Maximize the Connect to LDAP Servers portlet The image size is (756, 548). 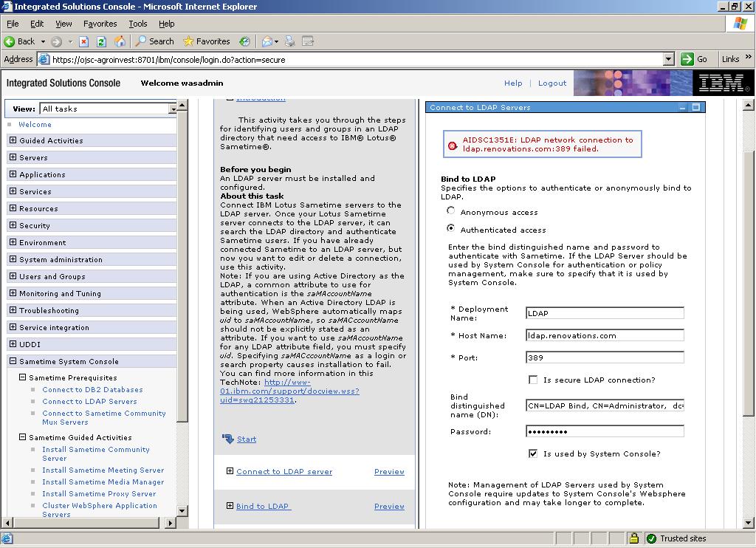tap(695, 107)
